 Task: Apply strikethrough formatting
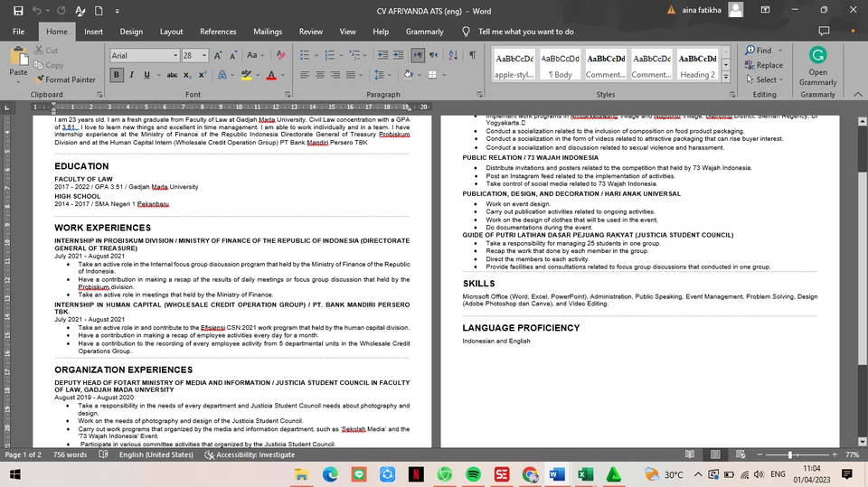(172, 75)
